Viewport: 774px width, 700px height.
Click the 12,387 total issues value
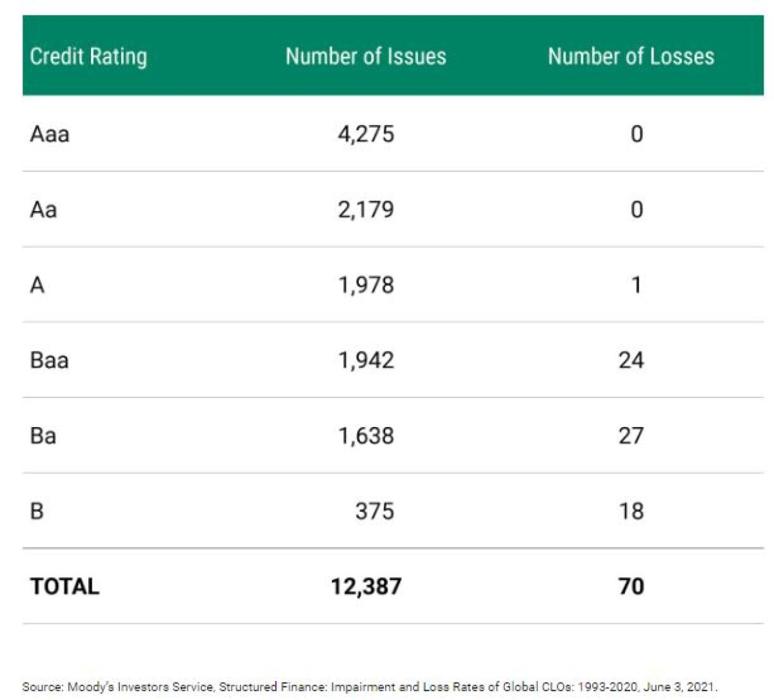(366, 586)
